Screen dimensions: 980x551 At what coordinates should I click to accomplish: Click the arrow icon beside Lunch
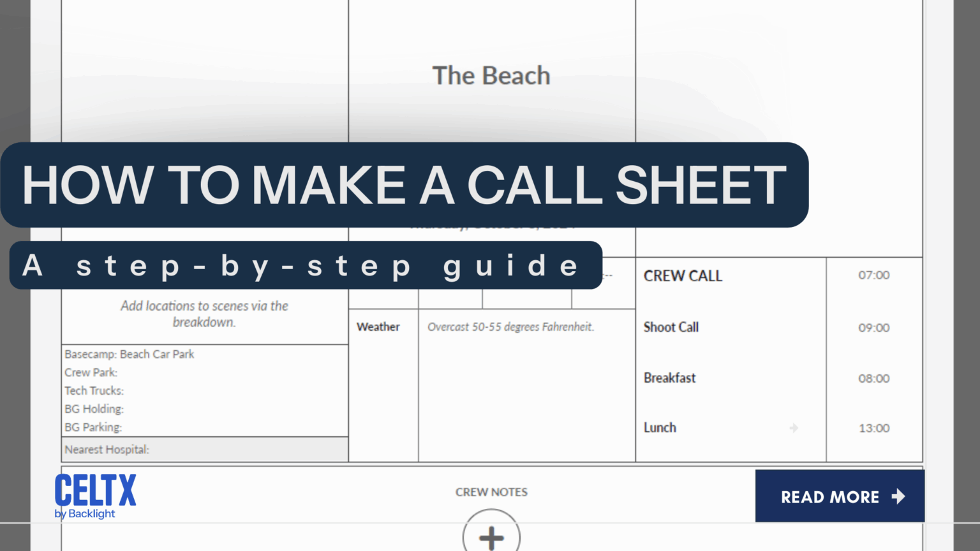coord(793,429)
